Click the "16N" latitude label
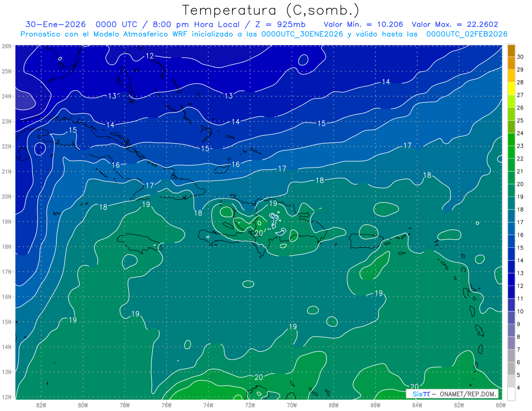 click(x=6, y=297)
